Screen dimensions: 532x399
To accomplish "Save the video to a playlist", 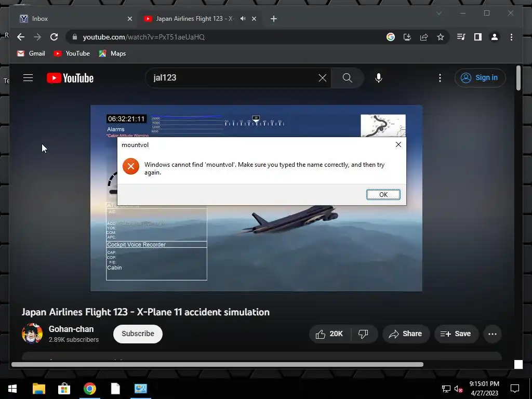I will (456, 334).
